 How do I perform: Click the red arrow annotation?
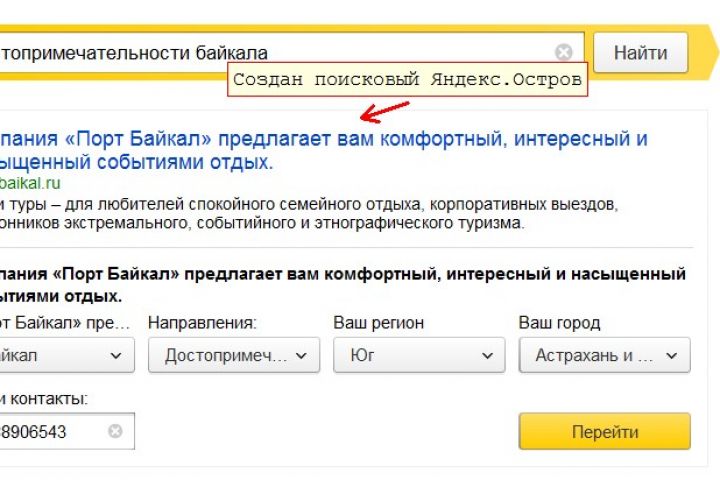click(379, 109)
